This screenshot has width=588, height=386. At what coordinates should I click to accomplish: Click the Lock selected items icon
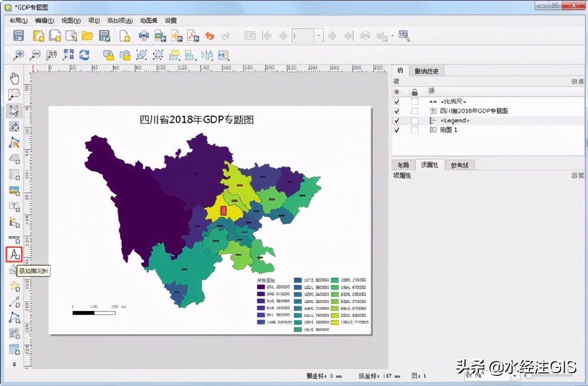pyautogui.click(x=108, y=55)
